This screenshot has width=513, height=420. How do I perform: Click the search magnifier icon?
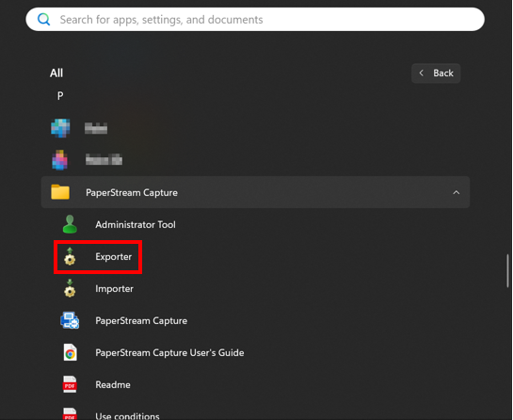(44, 20)
